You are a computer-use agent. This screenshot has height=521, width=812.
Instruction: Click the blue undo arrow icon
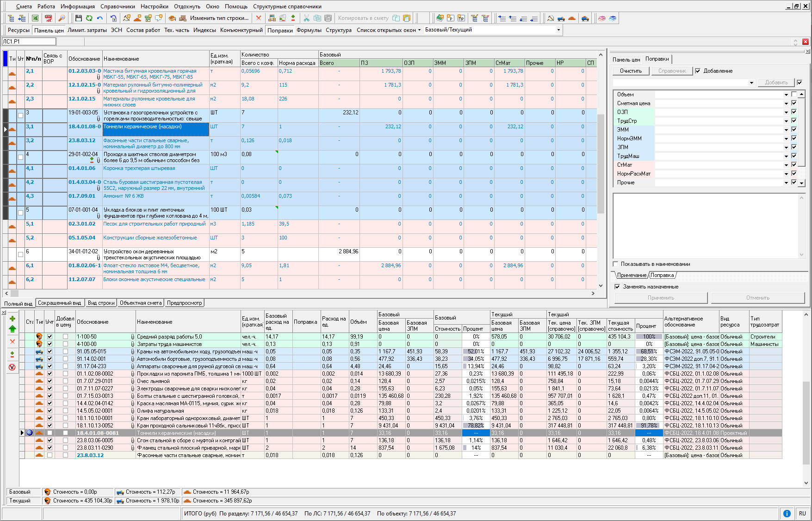[100, 18]
